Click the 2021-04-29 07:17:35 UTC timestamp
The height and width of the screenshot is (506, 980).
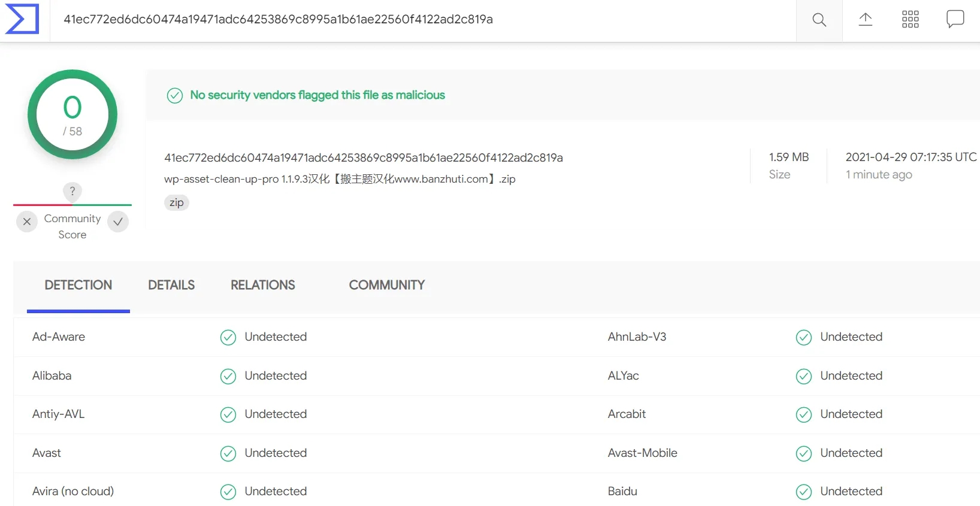911,157
